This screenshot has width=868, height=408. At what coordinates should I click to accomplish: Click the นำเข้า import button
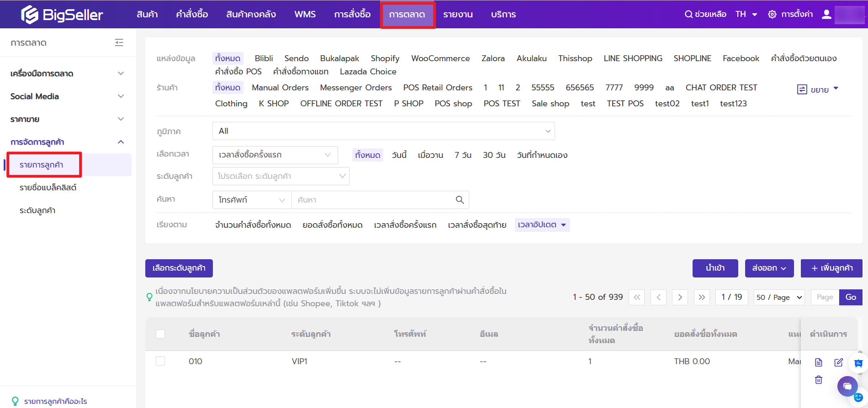click(x=715, y=268)
